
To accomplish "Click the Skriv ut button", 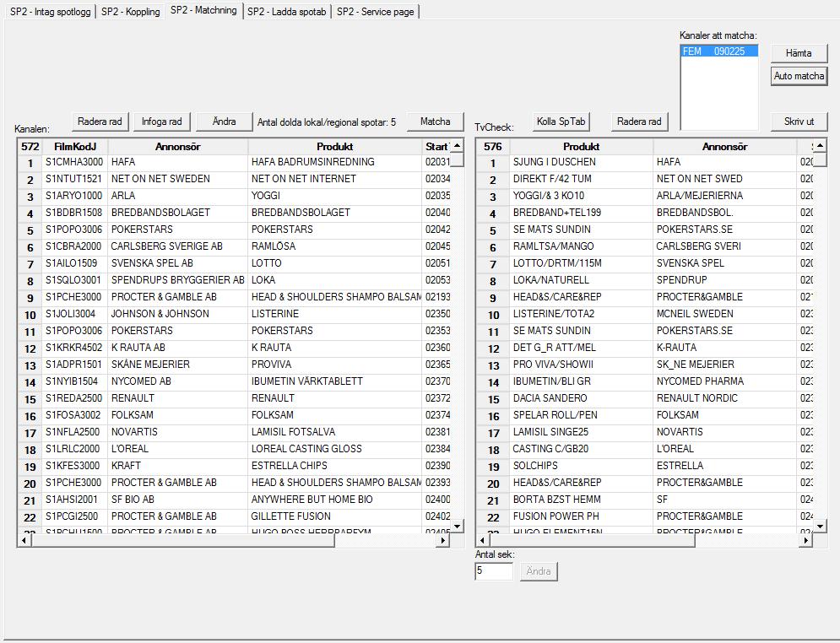I will click(x=799, y=122).
